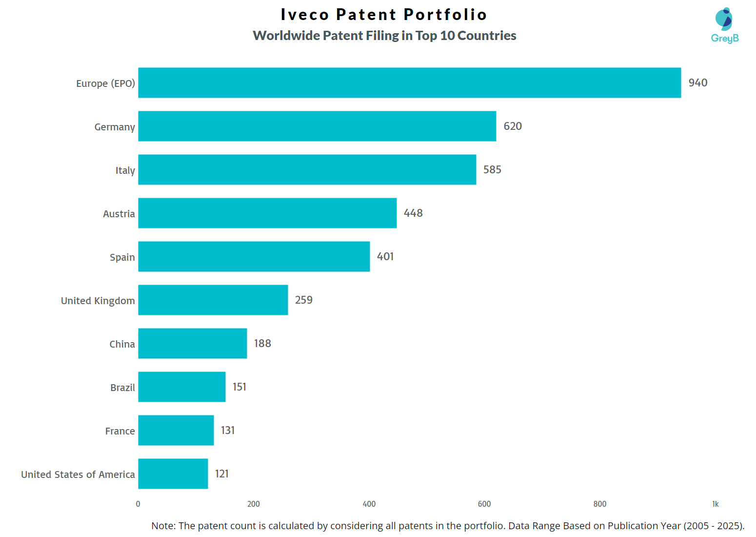Click the 1k axis tick label
Viewport: 756px width, 537px height.
pyautogui.click(x=715, y=504)
